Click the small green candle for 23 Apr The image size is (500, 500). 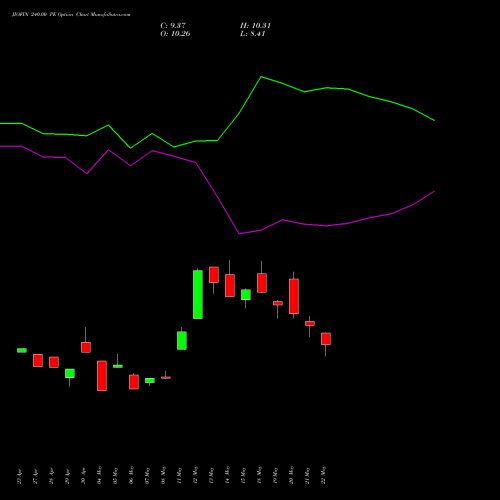click(22, 350)
